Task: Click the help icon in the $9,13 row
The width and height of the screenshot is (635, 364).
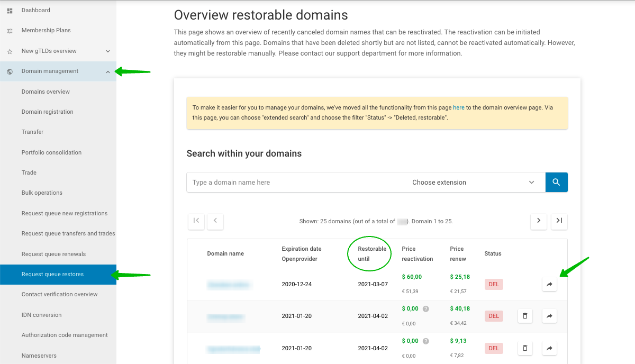Action: [x=425, y=341]
